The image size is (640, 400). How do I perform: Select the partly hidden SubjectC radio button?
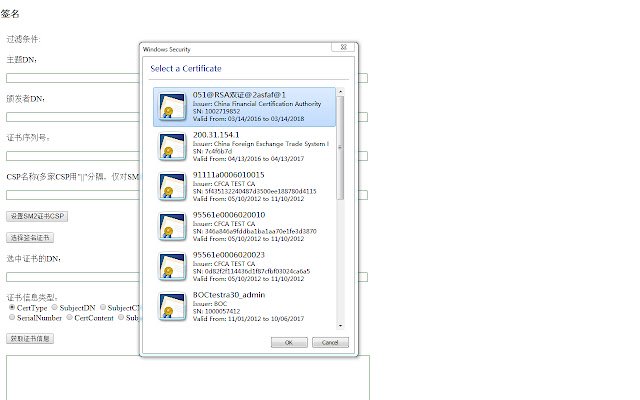pyautogui.click(x=103, y=307)
